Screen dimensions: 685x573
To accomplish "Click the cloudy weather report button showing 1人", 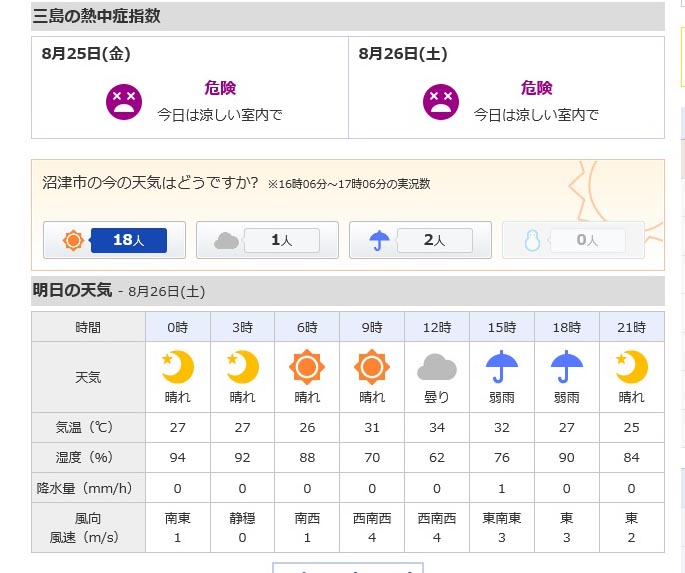I will [x=267, y=240].
